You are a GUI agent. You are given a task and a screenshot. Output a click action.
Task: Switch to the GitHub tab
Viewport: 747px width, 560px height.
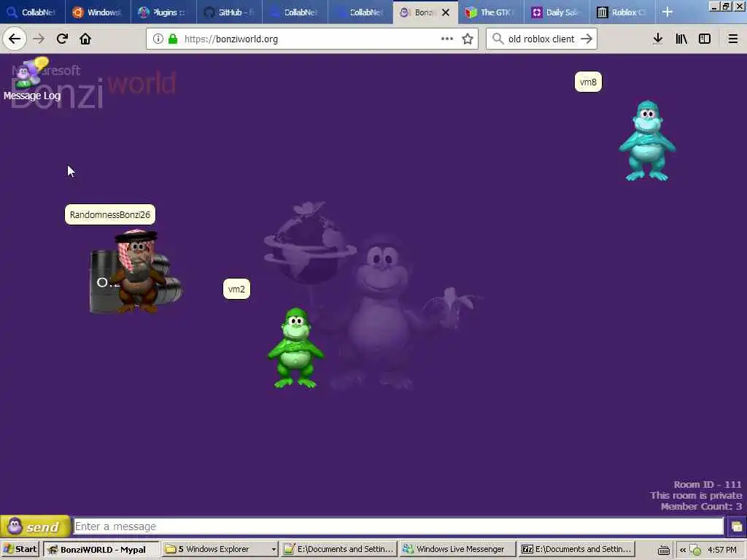tap(229, 12)
